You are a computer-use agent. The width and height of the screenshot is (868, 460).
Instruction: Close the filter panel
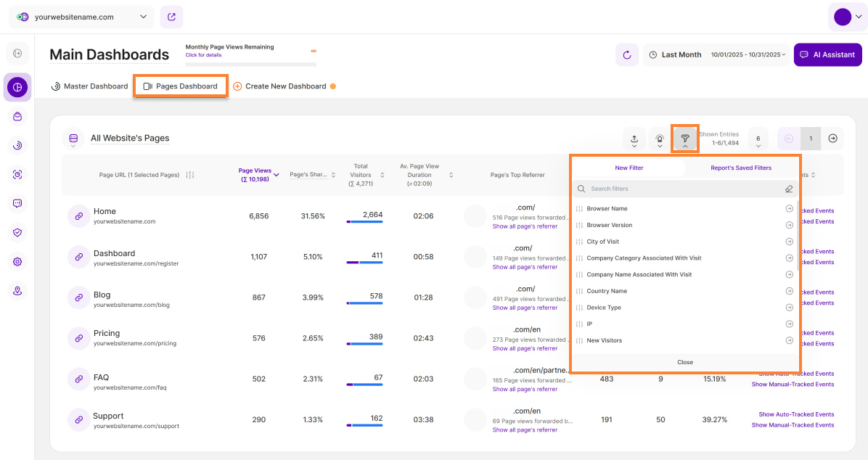[x=685, y=362]
